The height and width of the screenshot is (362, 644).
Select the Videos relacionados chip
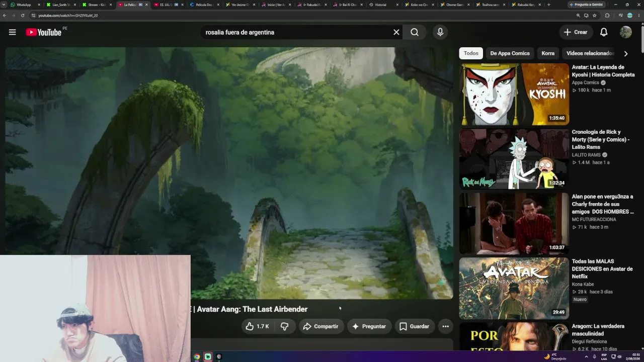(590, 53)
